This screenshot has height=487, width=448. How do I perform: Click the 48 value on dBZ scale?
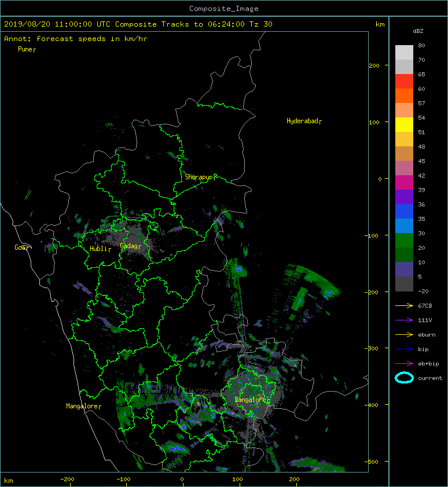point(421,146)
